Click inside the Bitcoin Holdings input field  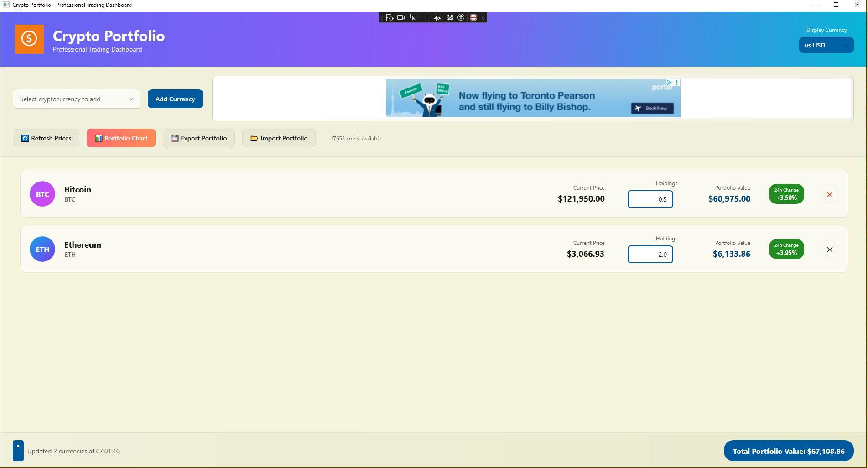click(x=650, y=199)
